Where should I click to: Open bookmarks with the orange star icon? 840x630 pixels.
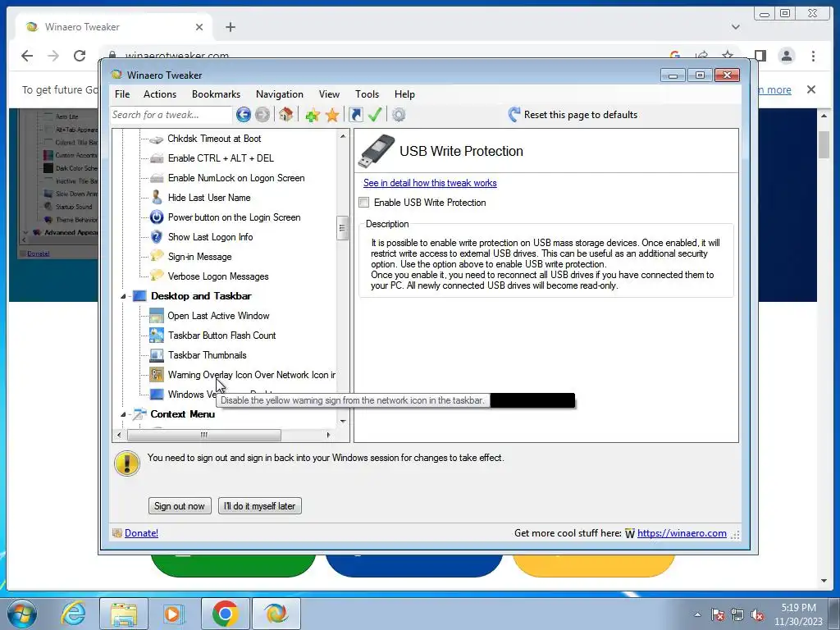click(x=332, y=115)
